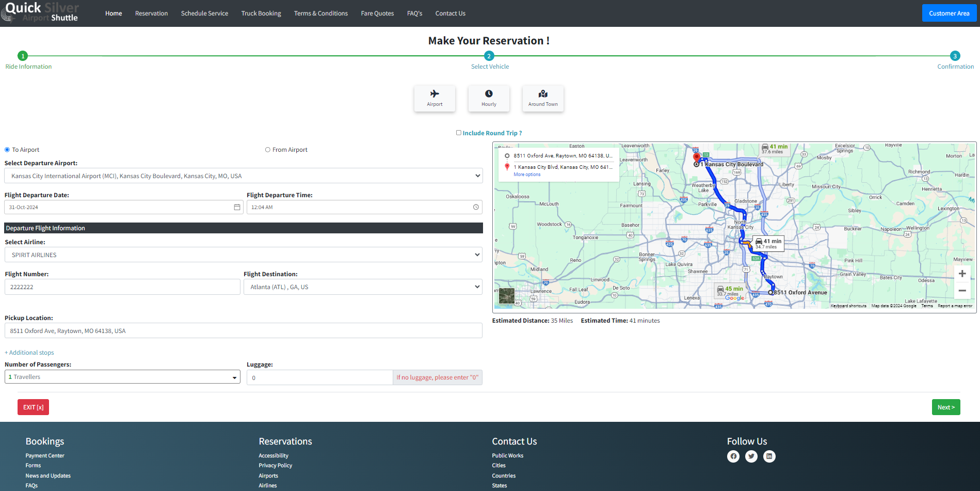Open the Select Airline dropdown

[x=244, y=255]
